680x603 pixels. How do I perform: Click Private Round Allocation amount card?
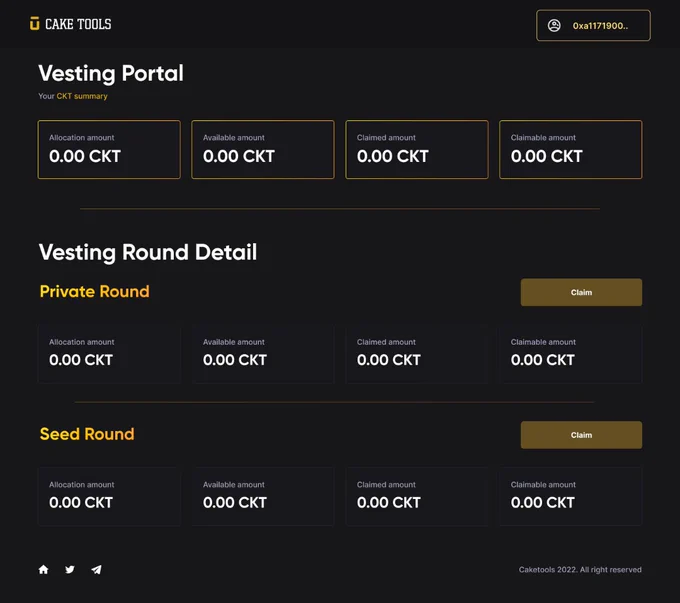point(109,354)
